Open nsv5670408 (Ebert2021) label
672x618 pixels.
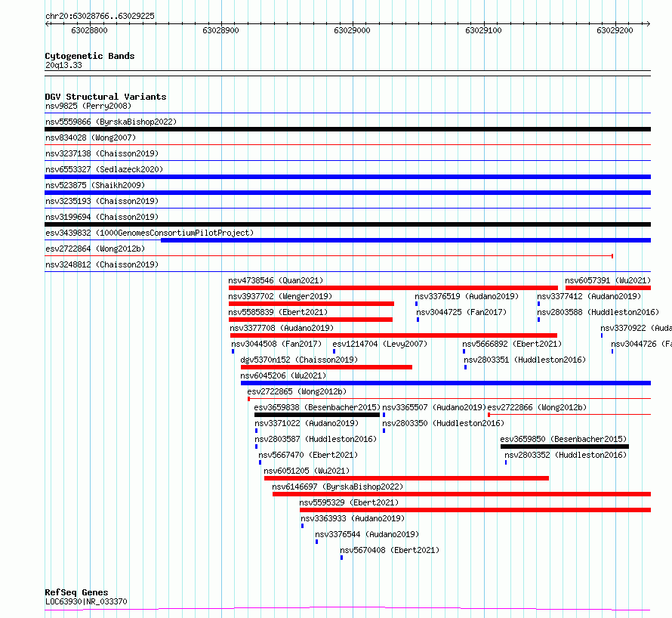(x=390, y=550)
